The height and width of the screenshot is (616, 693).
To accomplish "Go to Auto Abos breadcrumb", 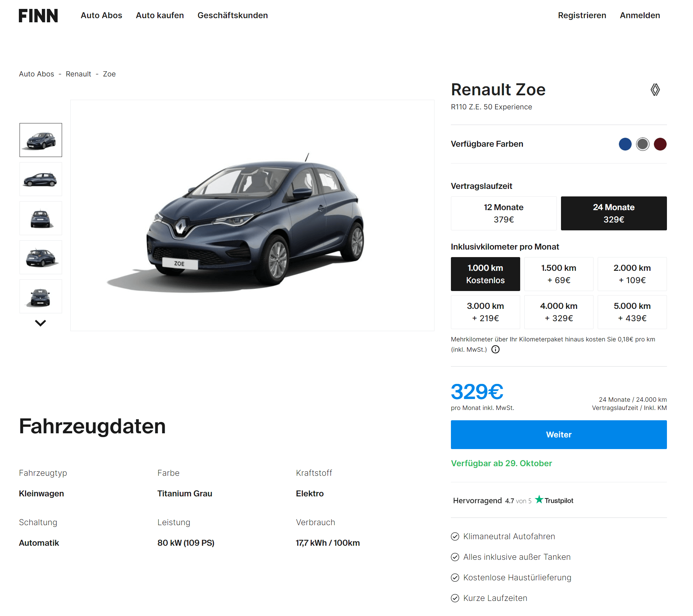I will point(36,74).
